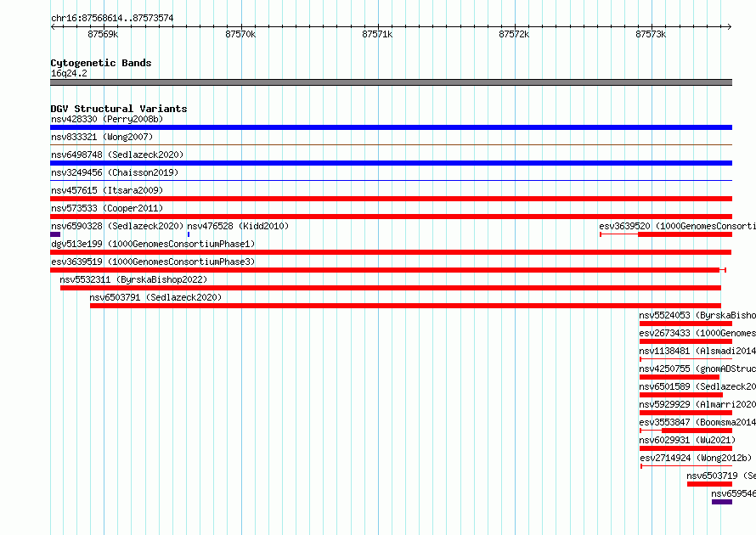Open nsv6501589 variant label
Viewport: 756px width, 535px height.
click(697, 386)
